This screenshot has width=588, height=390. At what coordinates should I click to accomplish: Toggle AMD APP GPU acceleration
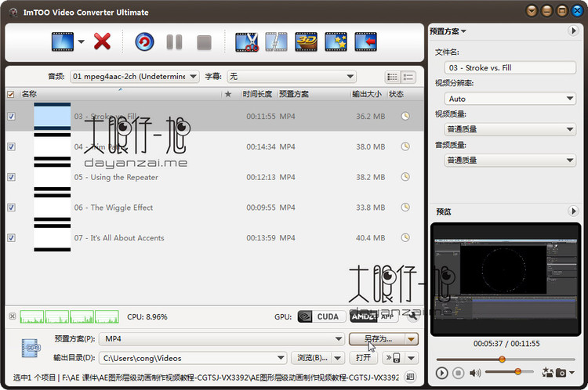tap(373, 316)
